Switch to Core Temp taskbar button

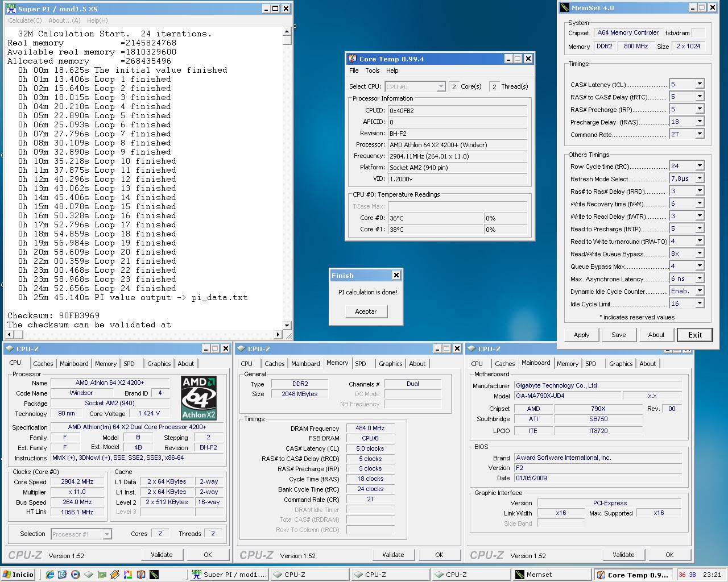pyautogui.click(x=634, y=575)
